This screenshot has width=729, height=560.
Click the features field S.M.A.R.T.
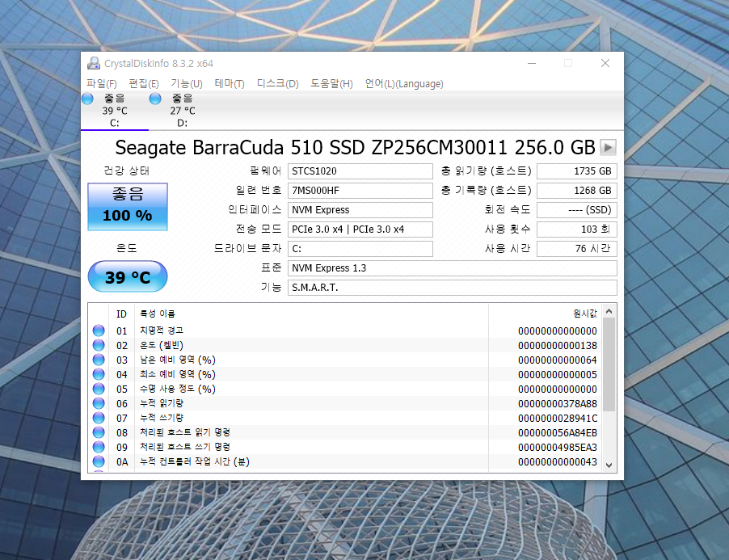point(453,288)
